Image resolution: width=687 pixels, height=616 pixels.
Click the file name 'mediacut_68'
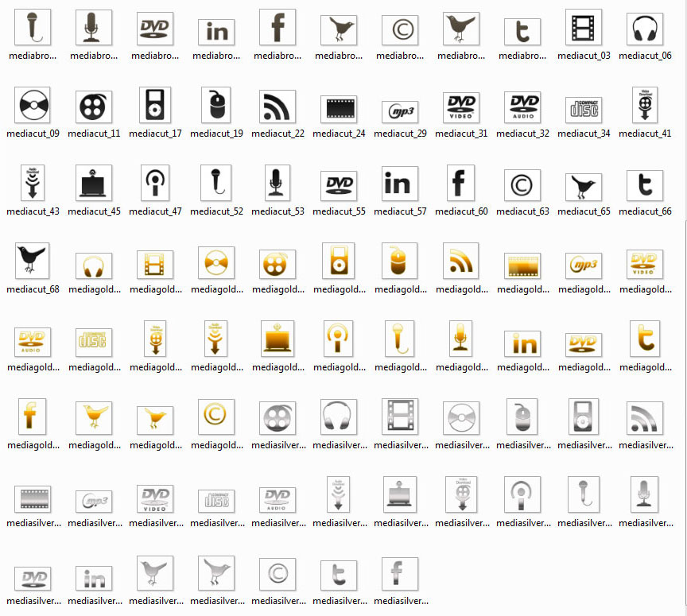[33, 289]
